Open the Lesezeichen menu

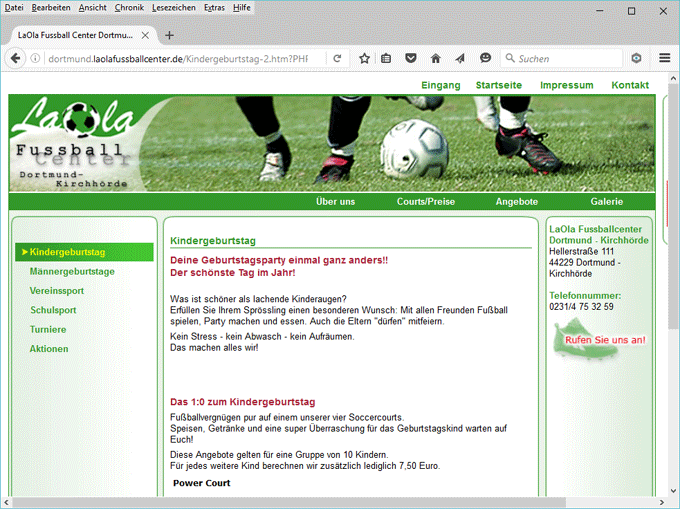(x=173, y=7)
